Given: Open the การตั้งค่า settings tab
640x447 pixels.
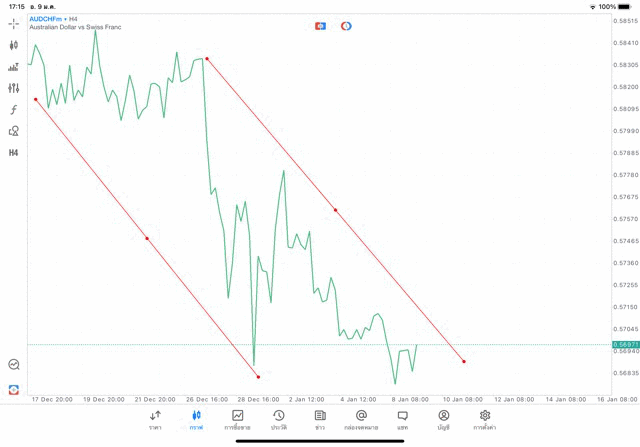Looking at the screenshot, I should (485, 420).
